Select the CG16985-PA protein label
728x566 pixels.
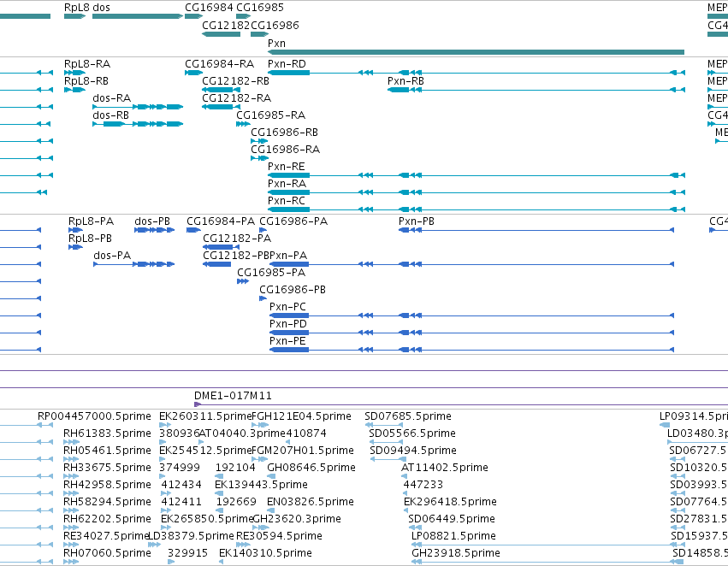271,273
